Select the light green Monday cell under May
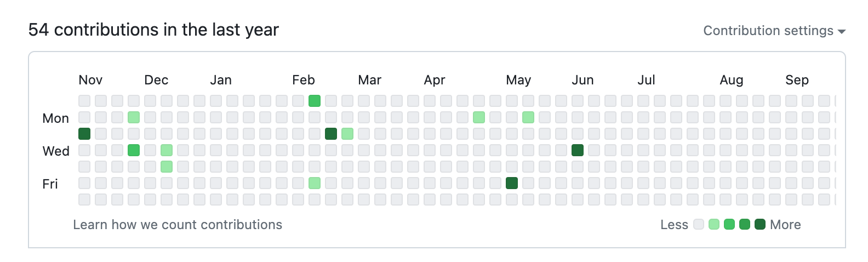Viewport: 868px width, 262px height. [528, 117]
